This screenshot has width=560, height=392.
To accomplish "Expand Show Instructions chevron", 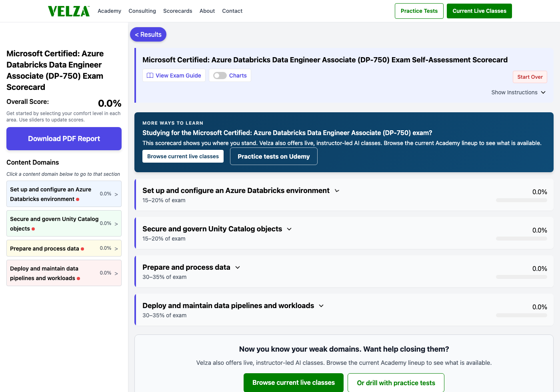I will 543,92.
